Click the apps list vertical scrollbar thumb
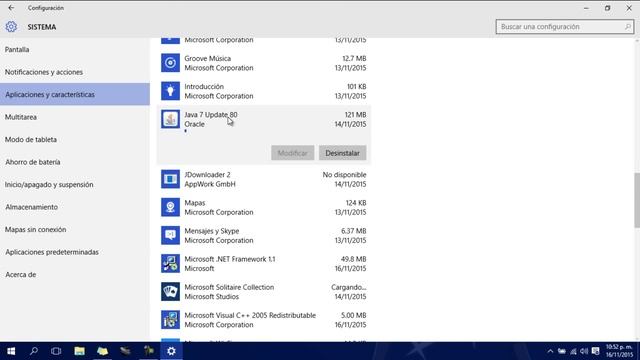 point(637,200)
